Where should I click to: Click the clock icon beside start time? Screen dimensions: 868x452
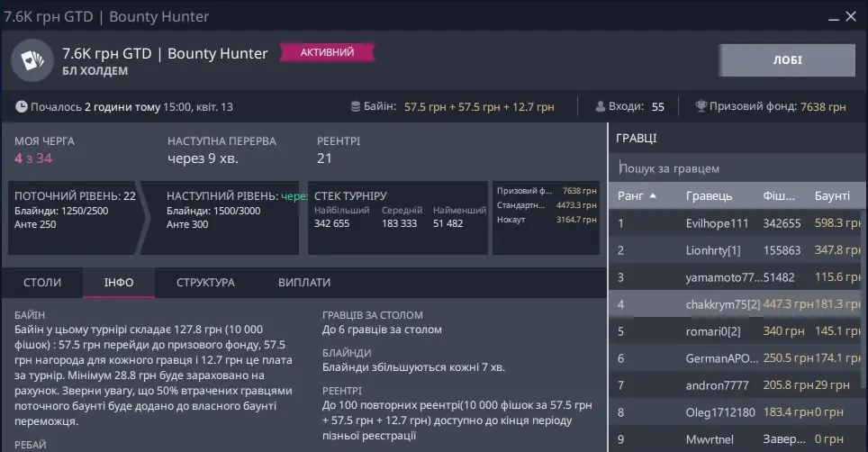pyautogui.click(x=22, y=107)
